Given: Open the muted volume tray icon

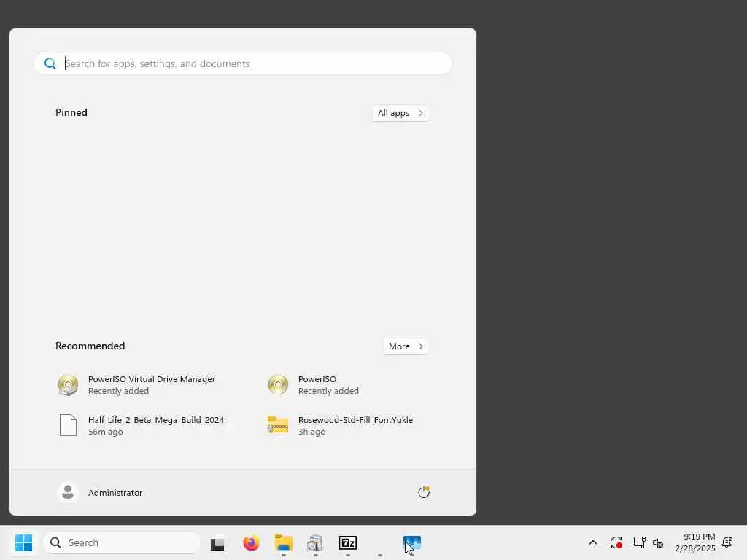Looking at the screenshot, I should click(x=658, y=542).
